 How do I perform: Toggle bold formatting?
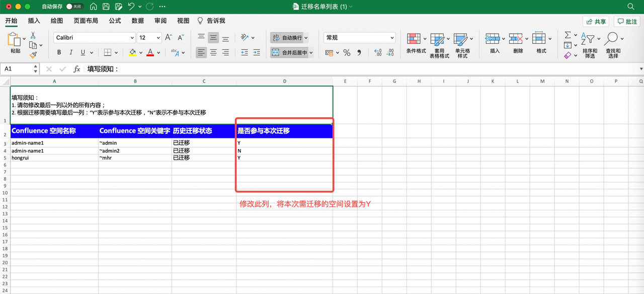tap(59, 52)
